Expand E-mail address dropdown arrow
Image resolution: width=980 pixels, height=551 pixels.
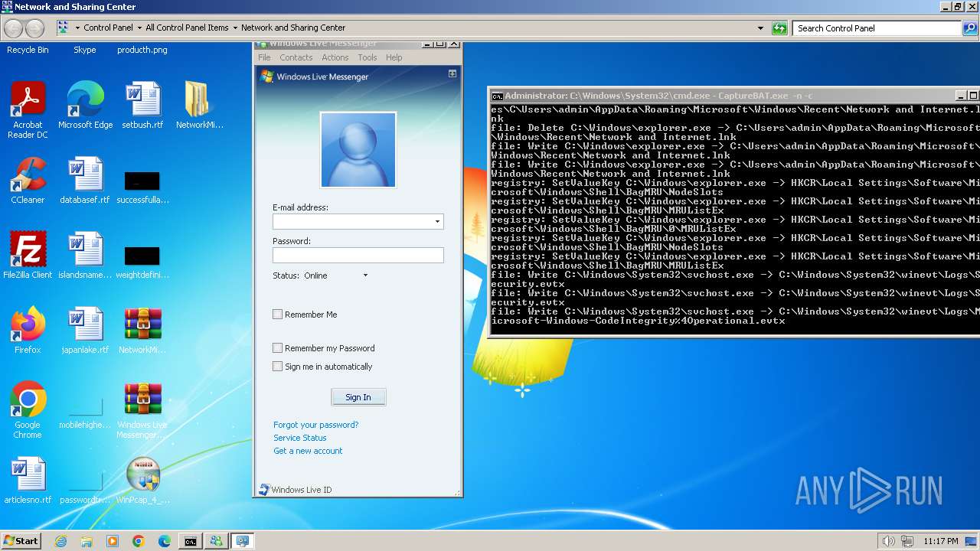[437, 222]
